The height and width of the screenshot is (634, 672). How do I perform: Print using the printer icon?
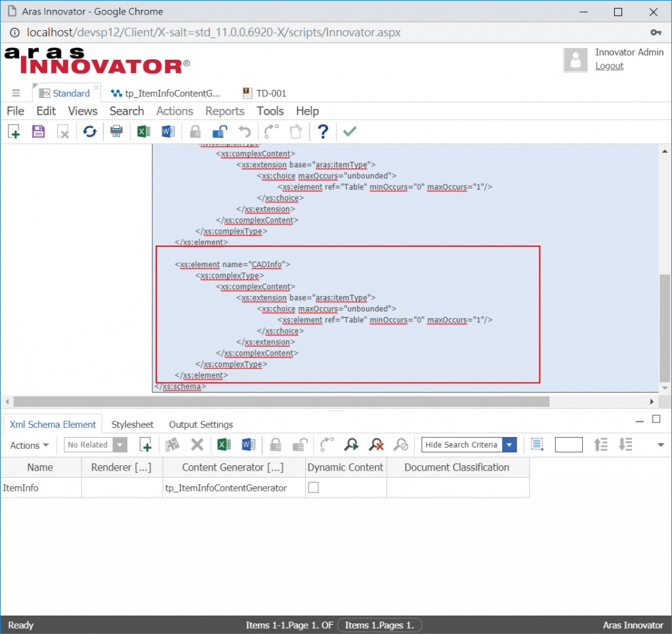pos(116,131)
